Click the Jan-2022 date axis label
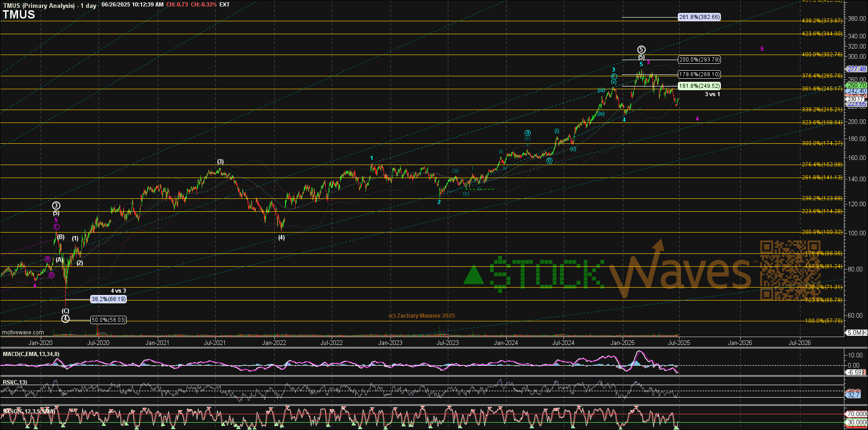 click(x=274, y=343)
